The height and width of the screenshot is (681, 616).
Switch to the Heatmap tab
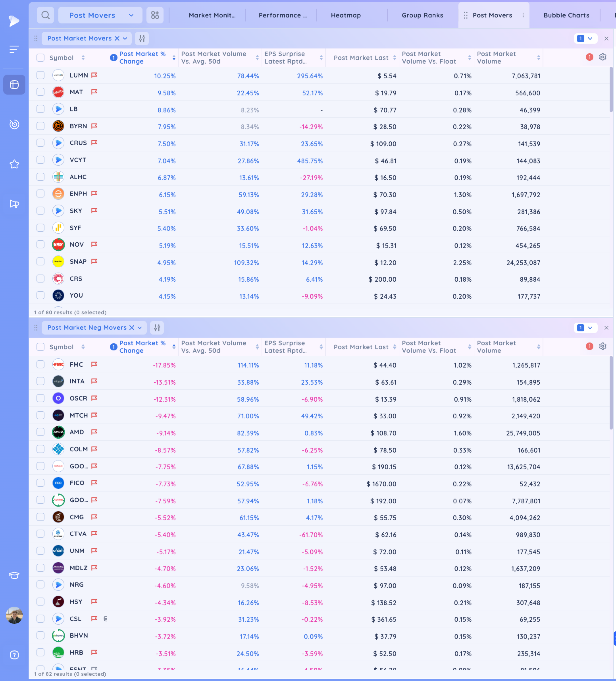(x=346, y=15)
